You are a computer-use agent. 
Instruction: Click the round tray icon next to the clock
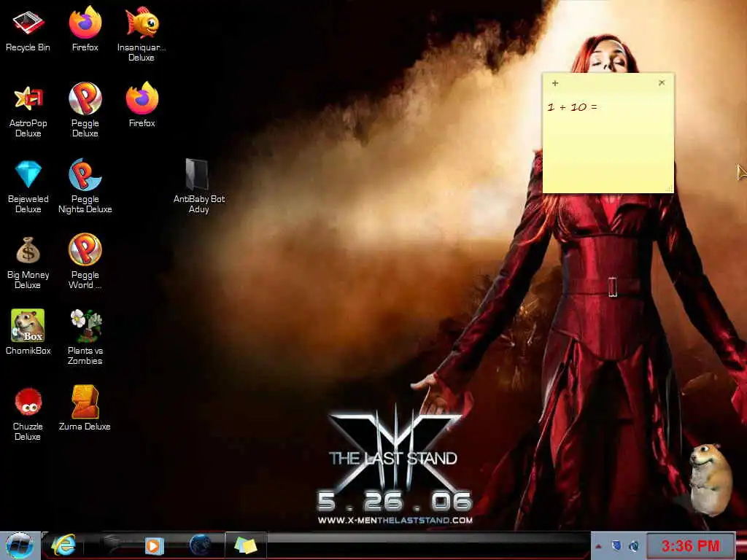(x=634, y=546)
